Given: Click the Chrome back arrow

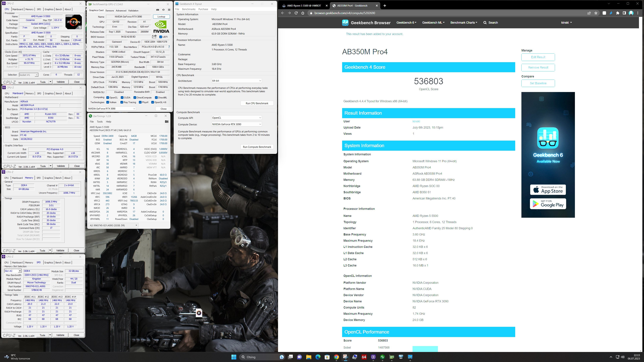Looking at the screenshot, I should pyautogui.click(x=282, y=13).
